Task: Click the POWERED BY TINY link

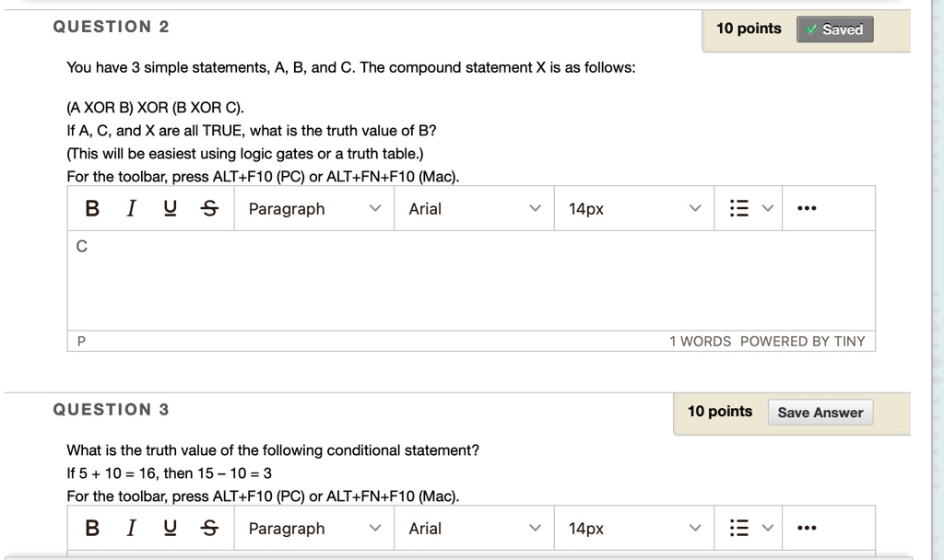Action: point(808,341)
